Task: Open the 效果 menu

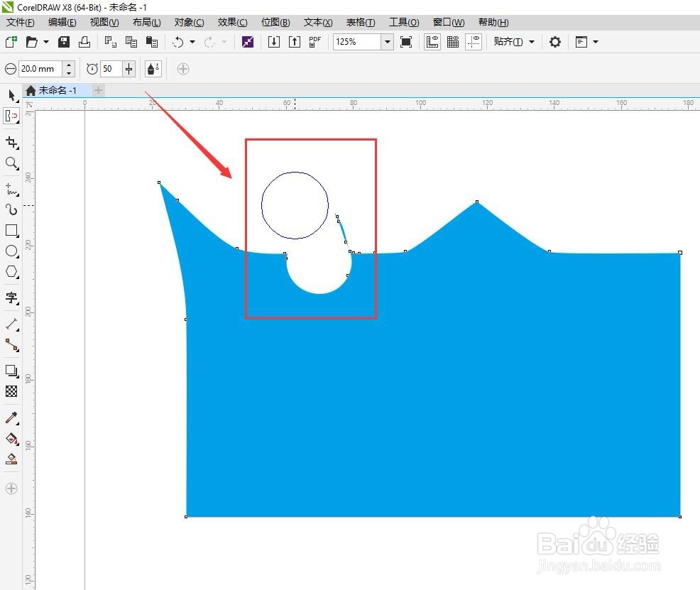Action: (232, 22)
